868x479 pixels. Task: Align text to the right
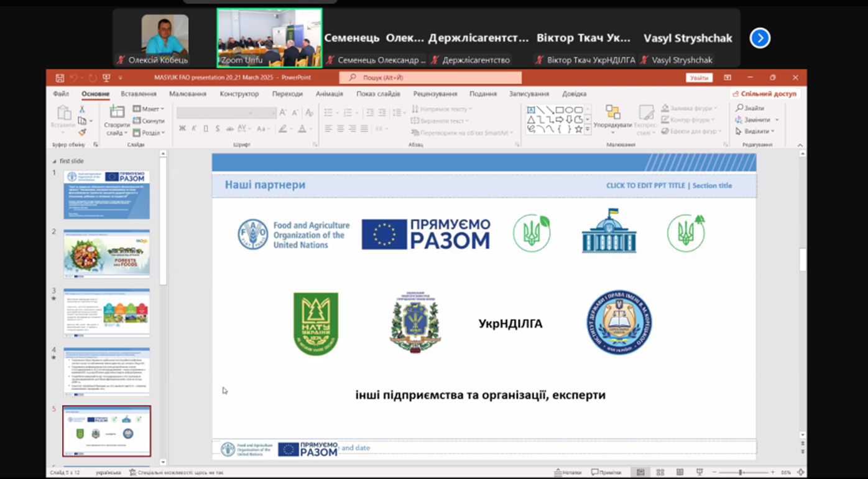point(352,129)
